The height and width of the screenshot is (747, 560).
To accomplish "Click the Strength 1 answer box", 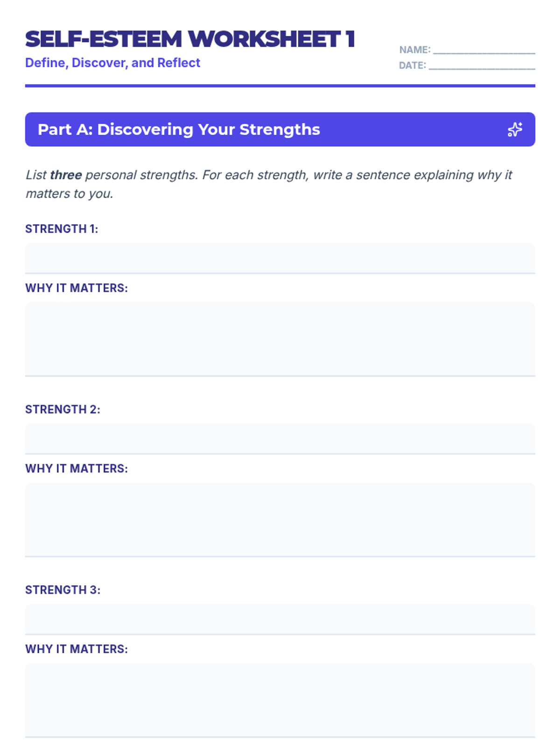I will (x=280, y=258).
